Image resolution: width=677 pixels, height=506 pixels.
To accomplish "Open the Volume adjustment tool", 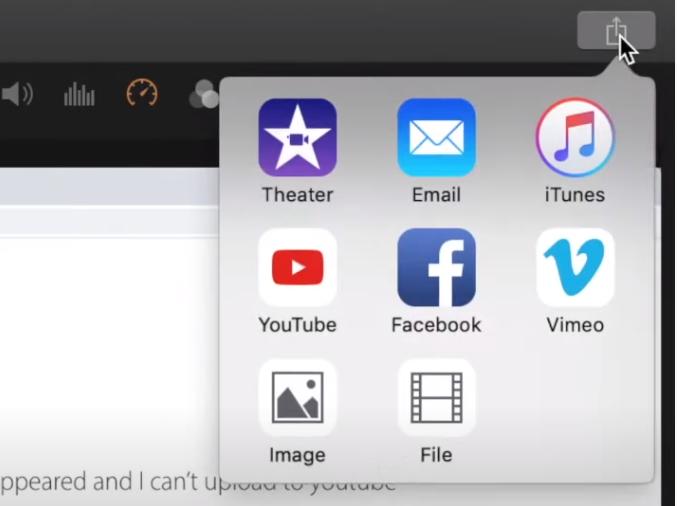I will tap(17, 94).
